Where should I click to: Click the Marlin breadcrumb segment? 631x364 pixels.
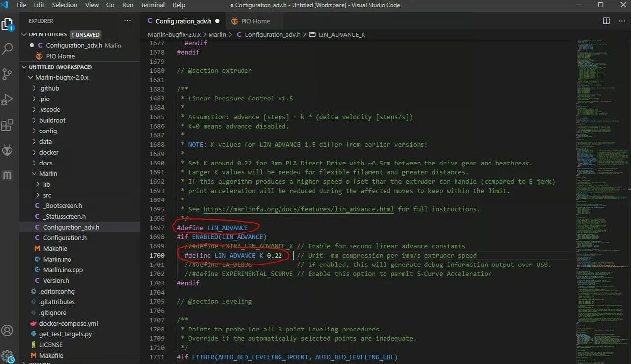[x=217, y=35]
